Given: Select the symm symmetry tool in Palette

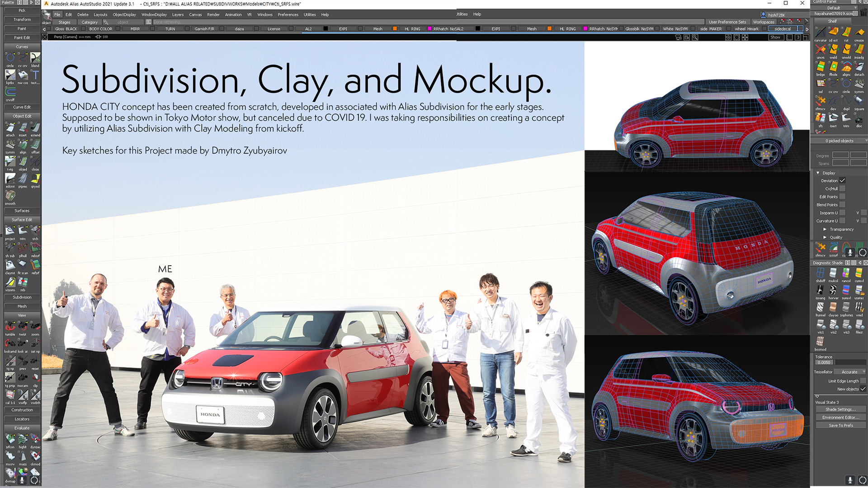Looking at the screenshot, I should coord(10,146).
